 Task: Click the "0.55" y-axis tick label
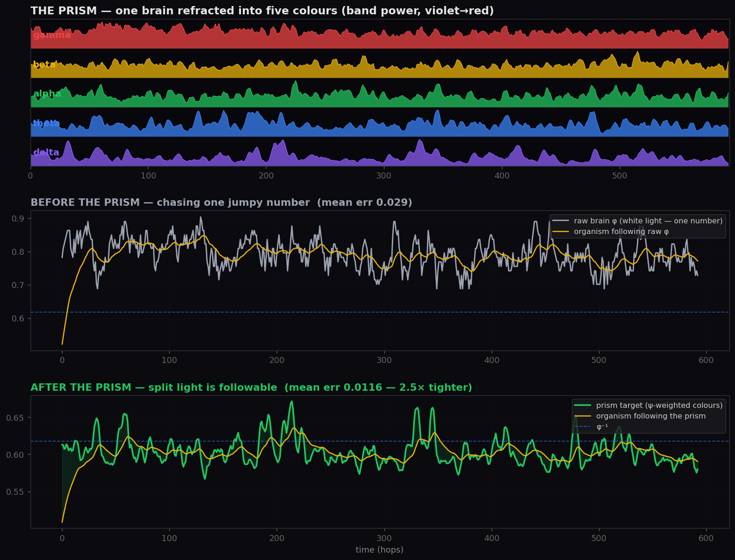15,492
